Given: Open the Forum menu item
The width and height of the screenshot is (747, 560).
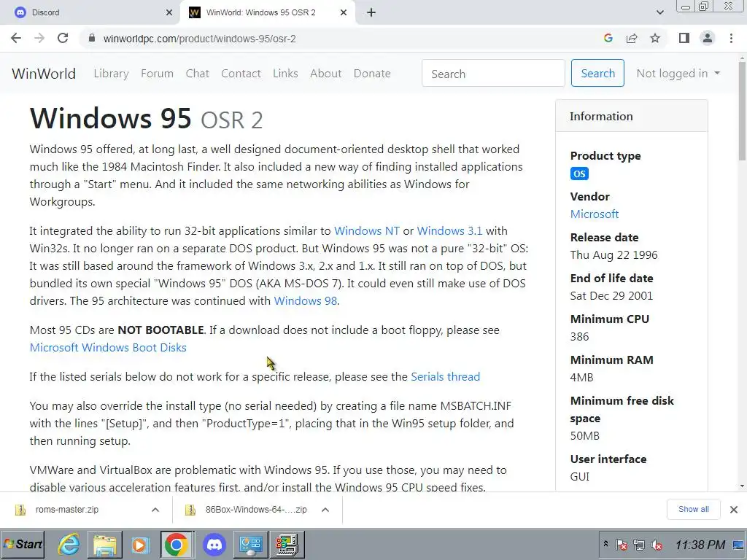Looking at the screenshot, I should (158, 74).
